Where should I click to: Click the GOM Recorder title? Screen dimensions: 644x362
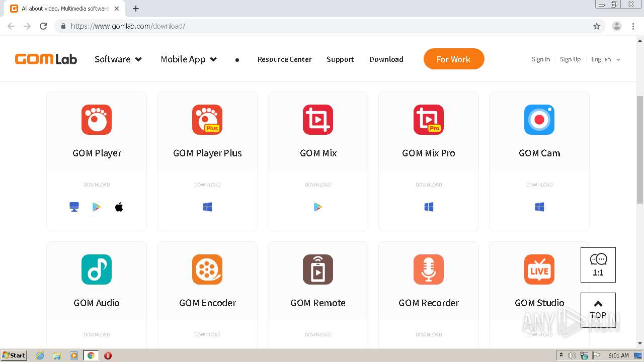429,303
